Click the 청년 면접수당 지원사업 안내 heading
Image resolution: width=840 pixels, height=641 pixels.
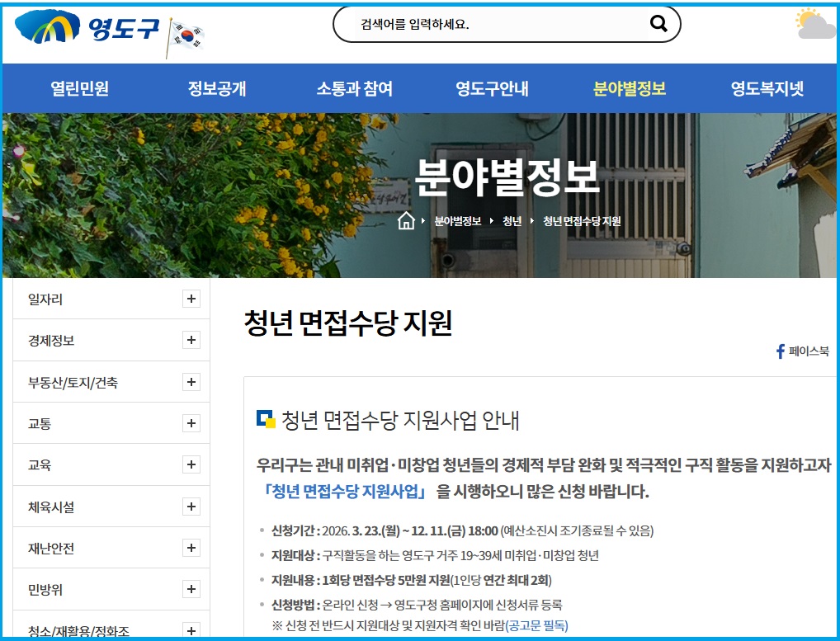(400, 421)
